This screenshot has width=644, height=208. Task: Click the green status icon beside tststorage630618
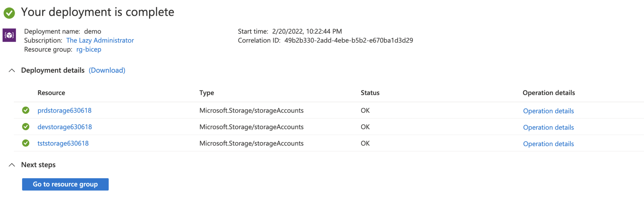point(26,143)
